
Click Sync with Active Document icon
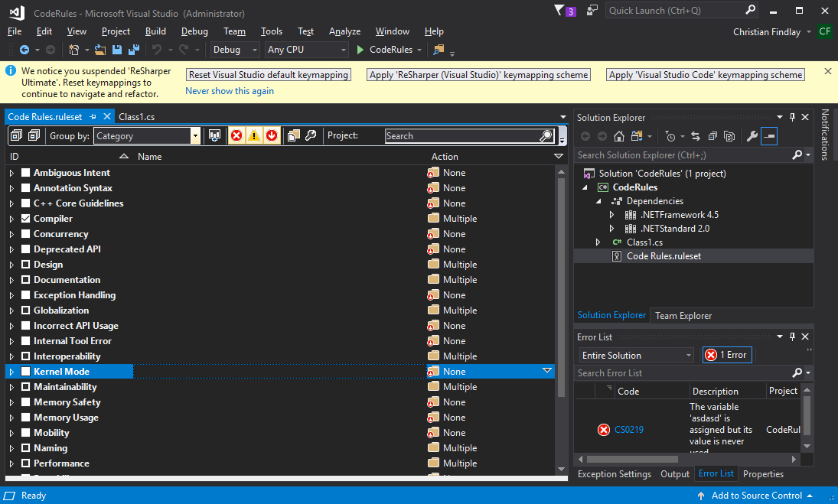pos(696,136)
